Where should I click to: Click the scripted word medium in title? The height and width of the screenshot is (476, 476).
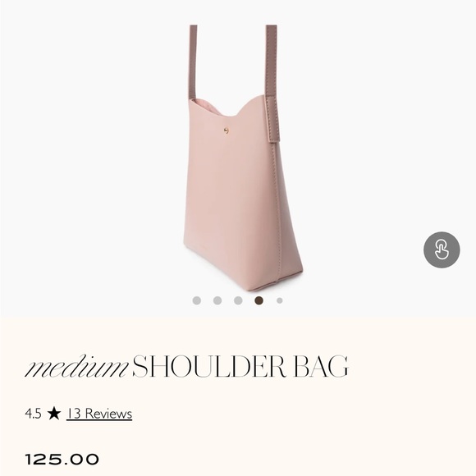tap(76, 366)
